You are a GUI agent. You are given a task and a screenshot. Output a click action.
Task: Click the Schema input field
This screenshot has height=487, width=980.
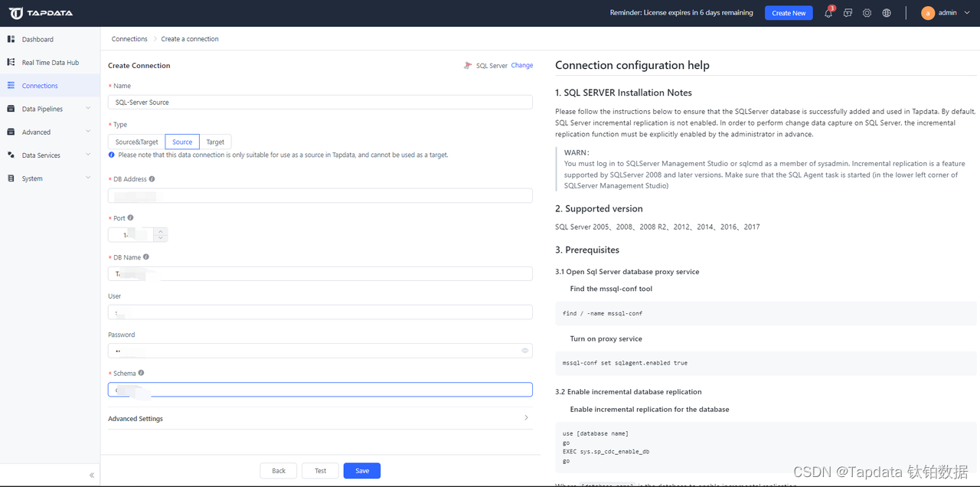(x=320, y=390)
